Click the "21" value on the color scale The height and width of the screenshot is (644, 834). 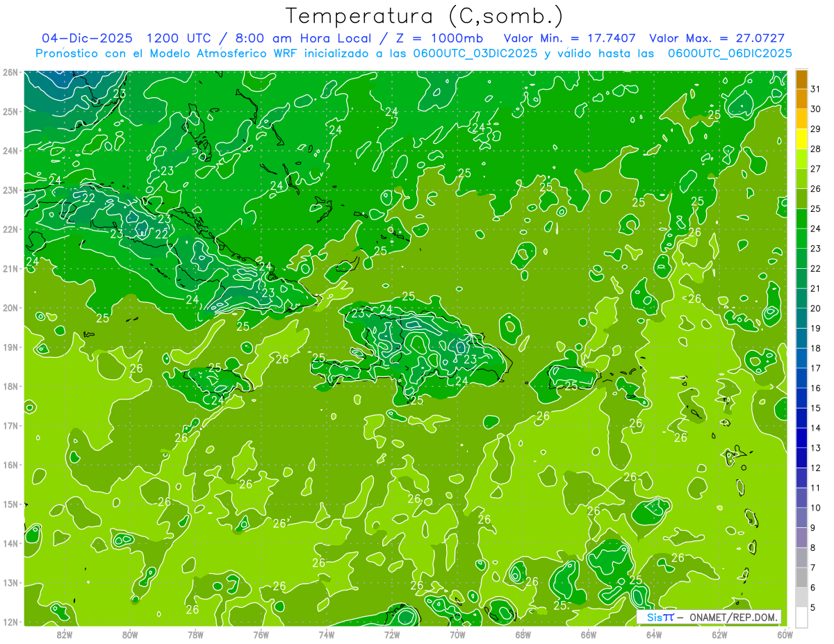[815, 288]
